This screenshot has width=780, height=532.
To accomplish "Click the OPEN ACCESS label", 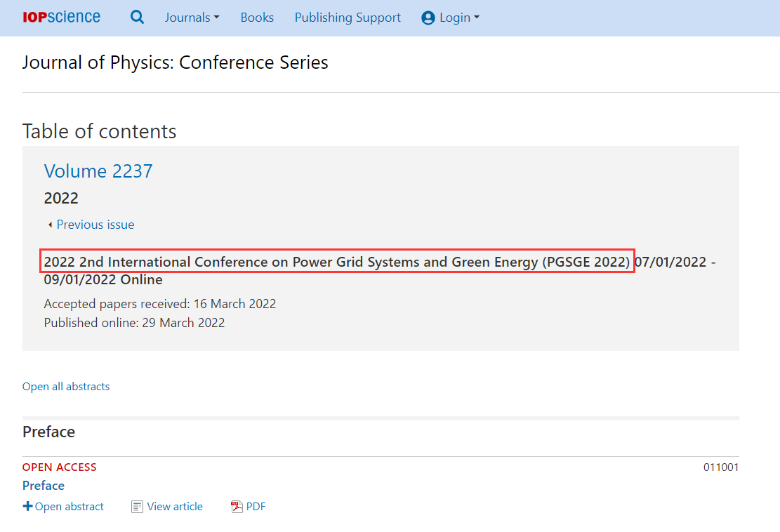I will click(x=59, y=467).
